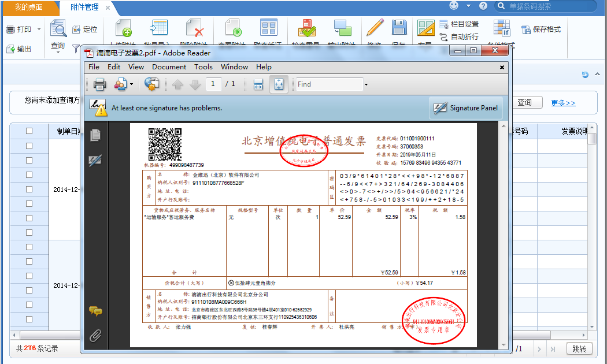The image size is (607, 364).
Task: Click the 输出 export button
Action: (x=19, y=49)
